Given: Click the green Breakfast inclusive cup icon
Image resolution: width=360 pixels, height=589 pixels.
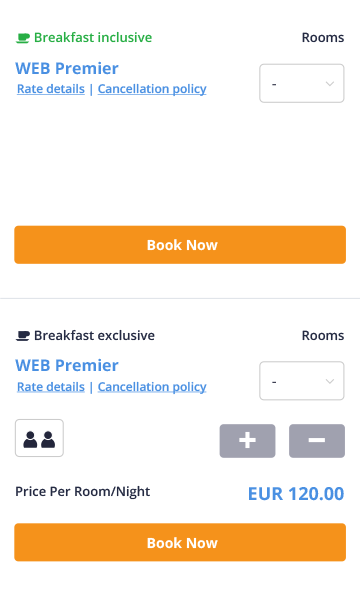Looking at the screenshot, I should [23, 38].
